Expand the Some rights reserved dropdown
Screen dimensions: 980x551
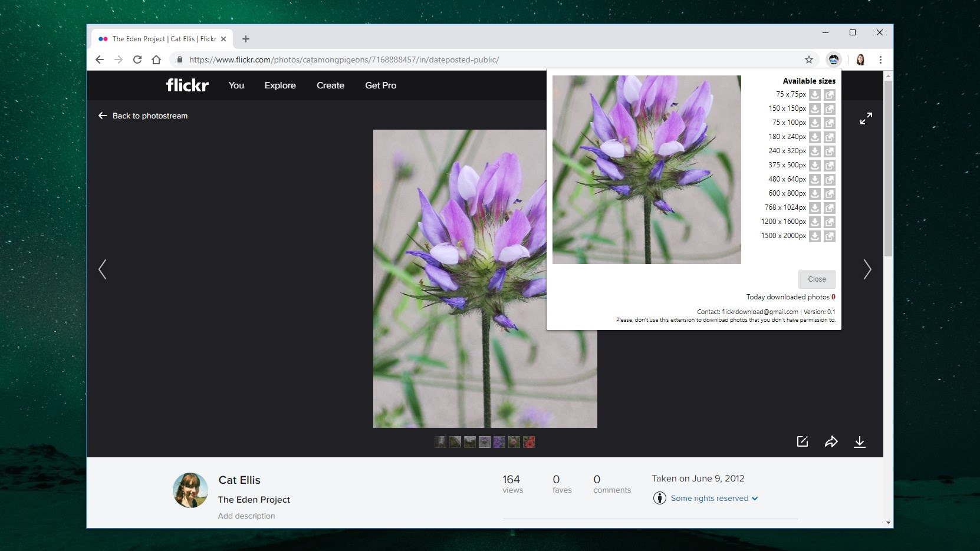point(713,499)
